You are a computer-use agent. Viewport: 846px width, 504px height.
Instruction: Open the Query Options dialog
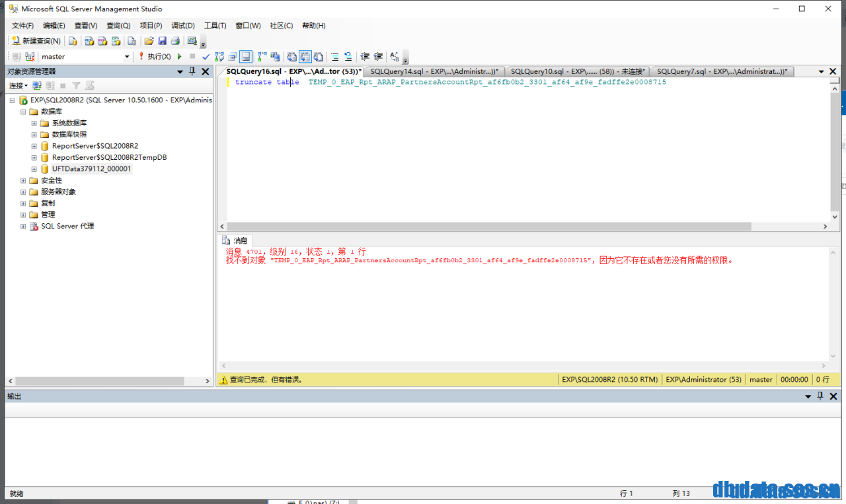pos(233,57)
